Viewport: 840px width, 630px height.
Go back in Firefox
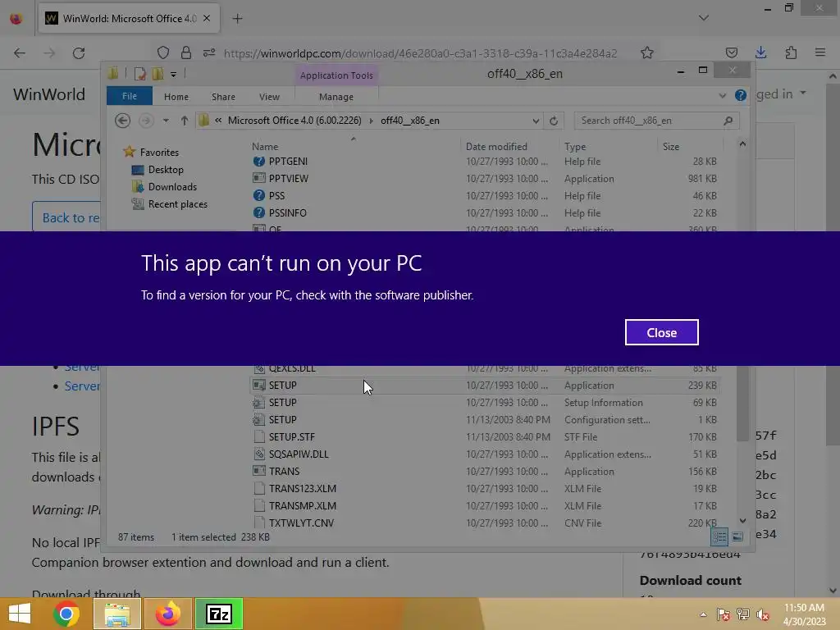click(20, 52)
